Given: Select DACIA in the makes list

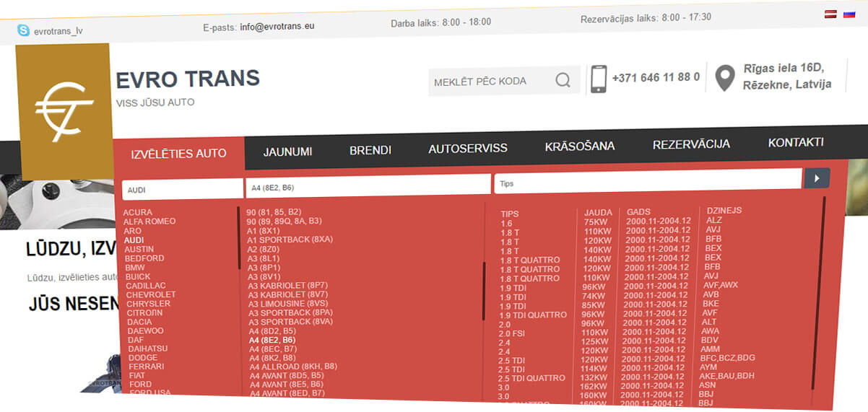Looking at the screenshot, I should click(x=140, y=322).
